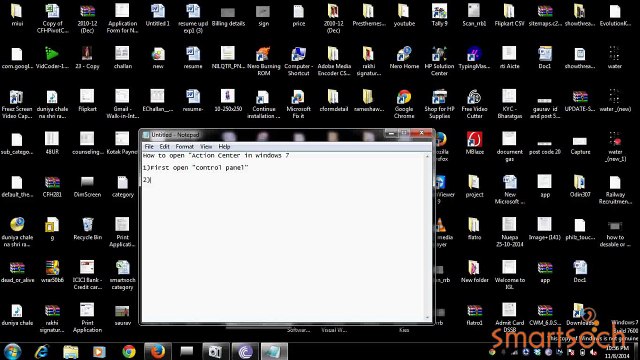Open the Edit menu in Notepad
Image resolution: width=640 pixels, height=360 pixels.
(x=164, y=147)
